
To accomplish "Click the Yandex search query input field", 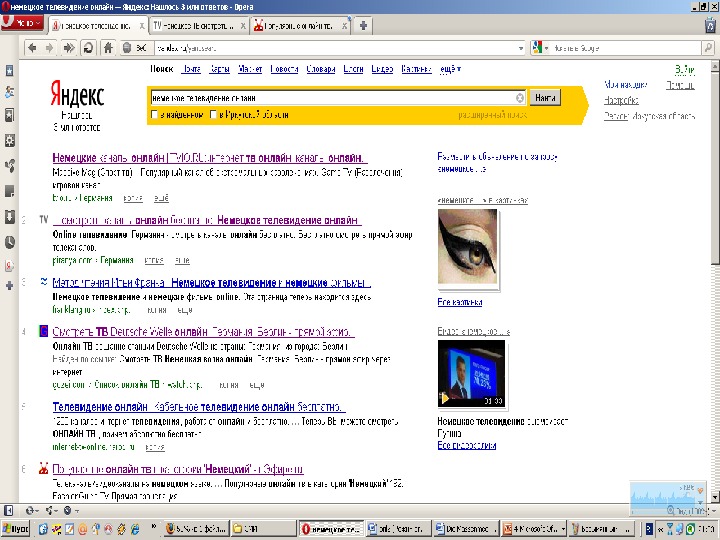I will click(x=333, y=98).
